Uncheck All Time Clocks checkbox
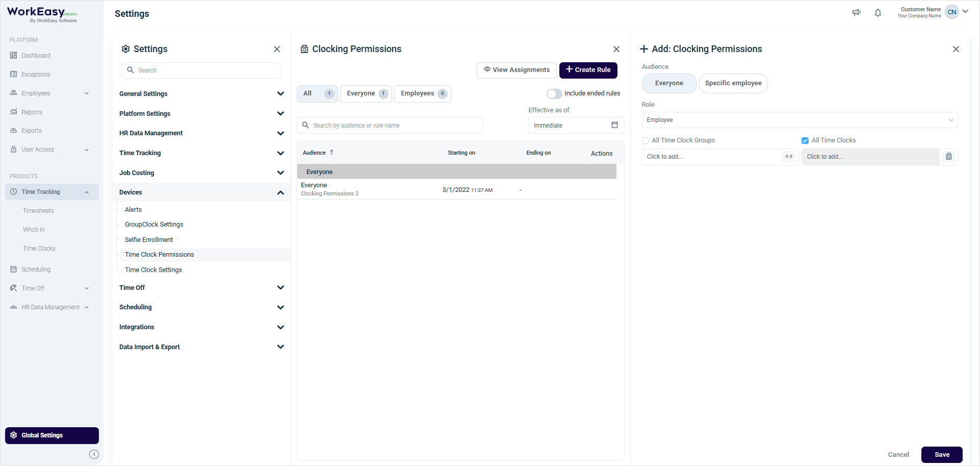980x466 pixels. [805, 140]
